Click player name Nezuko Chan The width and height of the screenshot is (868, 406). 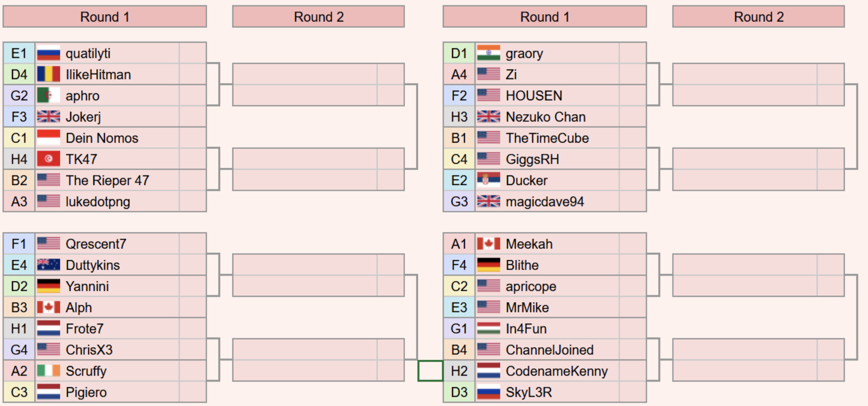click(x=546, y=117)
